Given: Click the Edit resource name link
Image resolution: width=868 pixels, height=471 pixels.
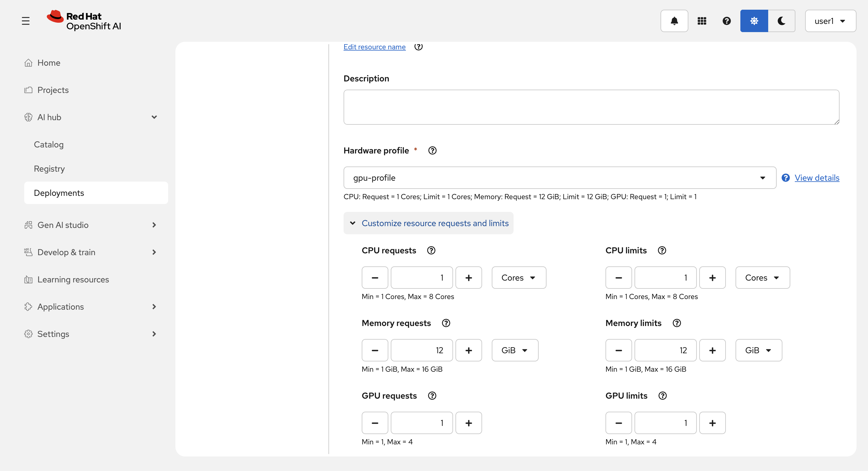Looking at the screenshot, I should click(x=374, y=47).
